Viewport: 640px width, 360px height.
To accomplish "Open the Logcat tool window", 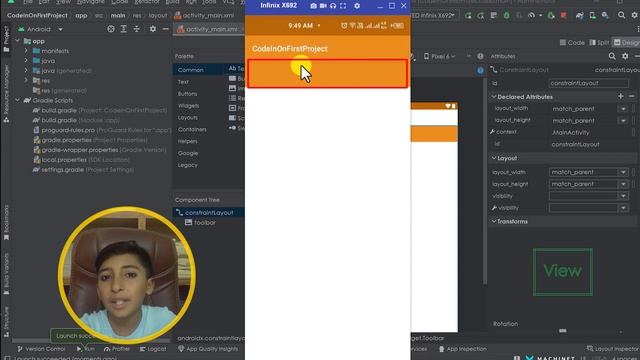I will [153, 349].
